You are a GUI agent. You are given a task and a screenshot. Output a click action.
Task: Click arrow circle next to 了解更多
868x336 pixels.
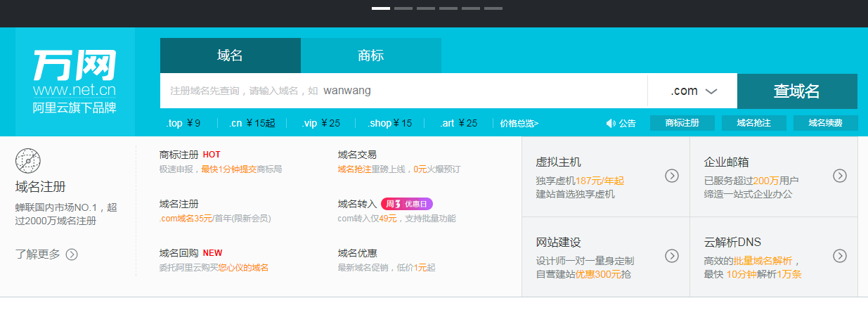72,254
